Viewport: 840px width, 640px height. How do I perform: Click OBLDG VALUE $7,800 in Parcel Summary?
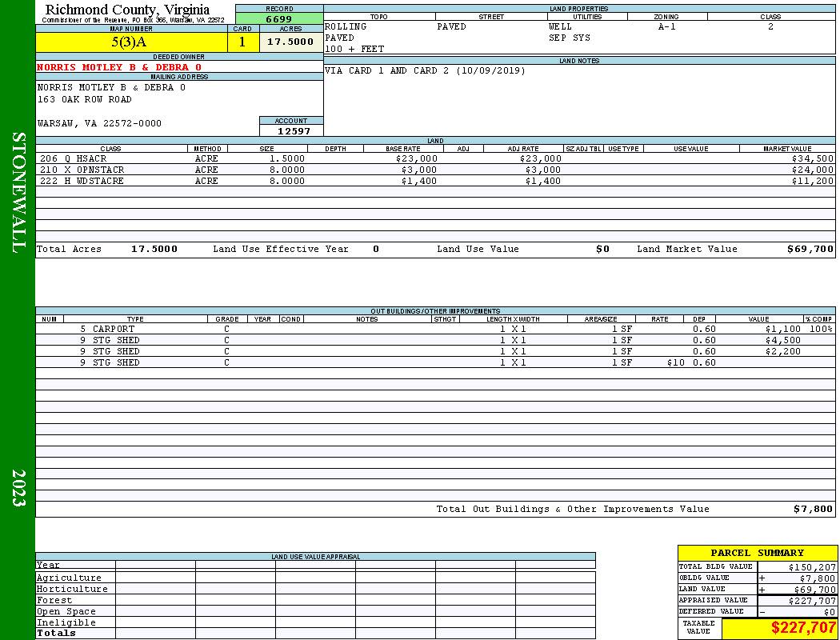tap(818, 578)
